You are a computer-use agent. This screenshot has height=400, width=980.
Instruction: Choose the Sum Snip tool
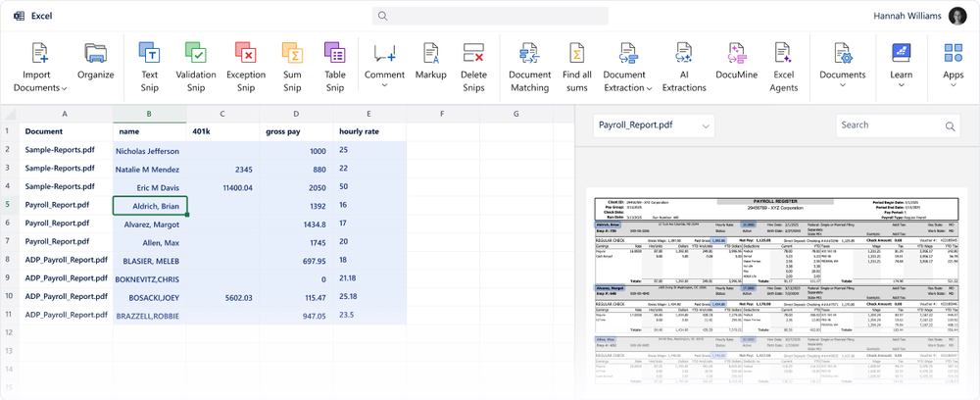coord(292,53)
